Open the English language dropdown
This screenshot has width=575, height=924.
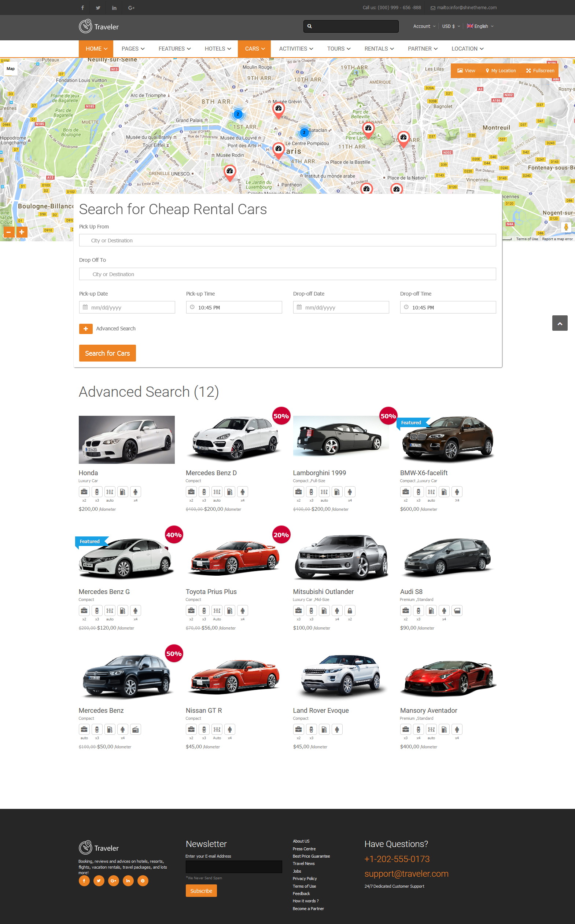click(x=480, y=26)
